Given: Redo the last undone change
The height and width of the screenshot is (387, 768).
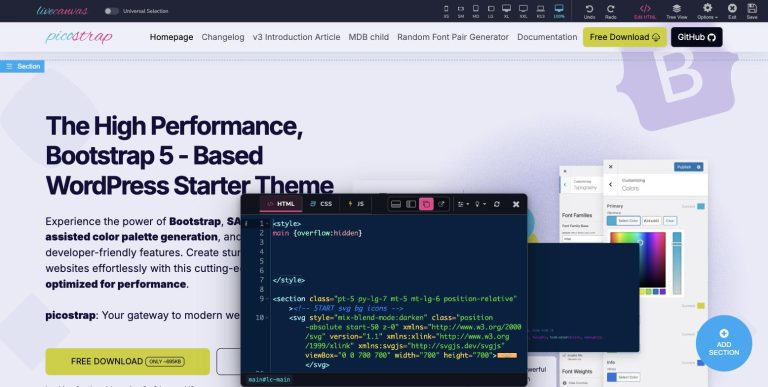Looking at the screenshot, I should pos(610,11).
